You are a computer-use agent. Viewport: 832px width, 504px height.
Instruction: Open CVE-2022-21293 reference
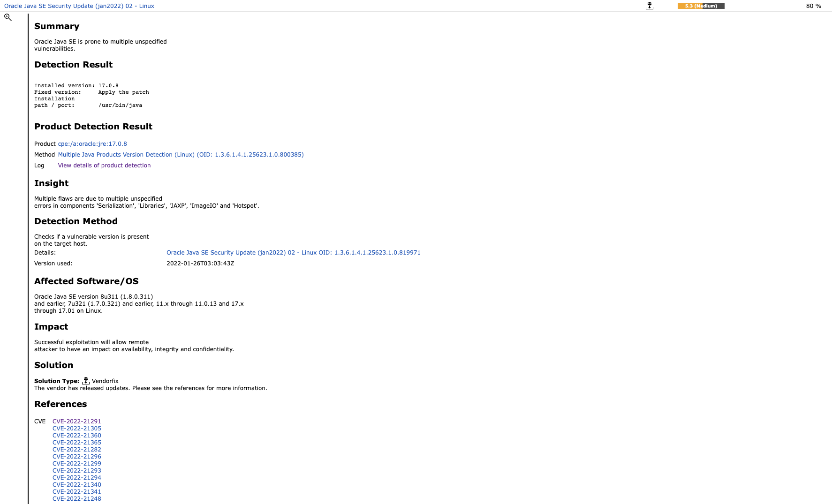pyautogui.click(x=77, y=471)
